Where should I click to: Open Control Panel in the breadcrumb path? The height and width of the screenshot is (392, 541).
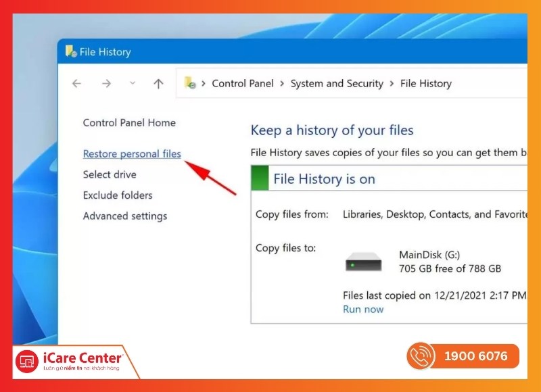tap(243, 84)
